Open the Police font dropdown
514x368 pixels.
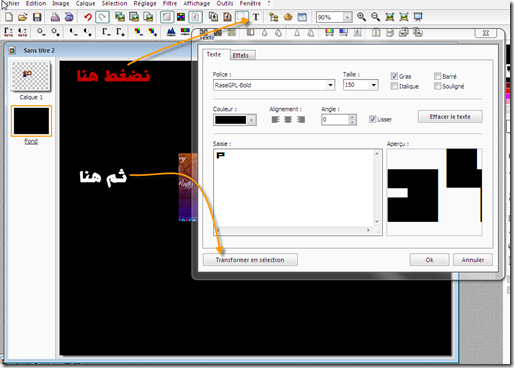point(330,85)
